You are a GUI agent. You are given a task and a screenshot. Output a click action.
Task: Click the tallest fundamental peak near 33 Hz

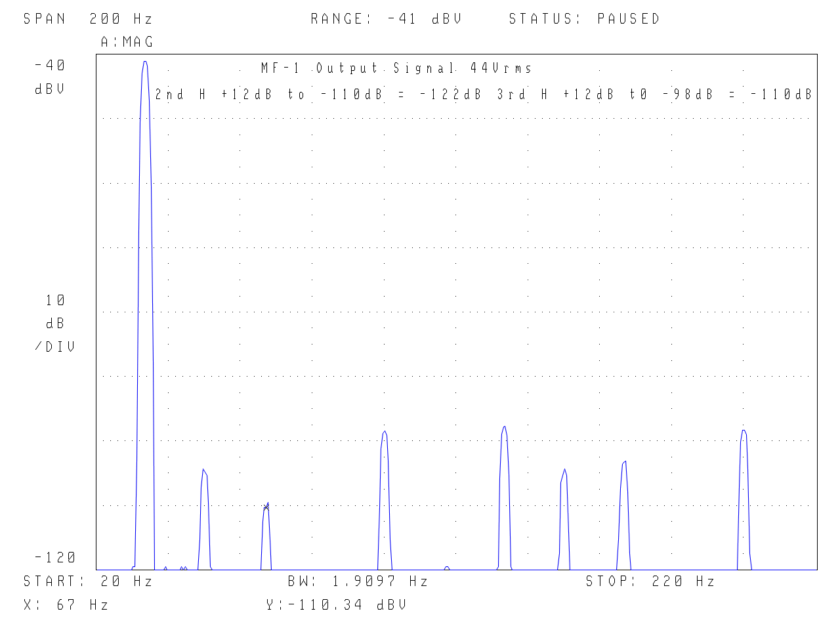coord(145,64)
